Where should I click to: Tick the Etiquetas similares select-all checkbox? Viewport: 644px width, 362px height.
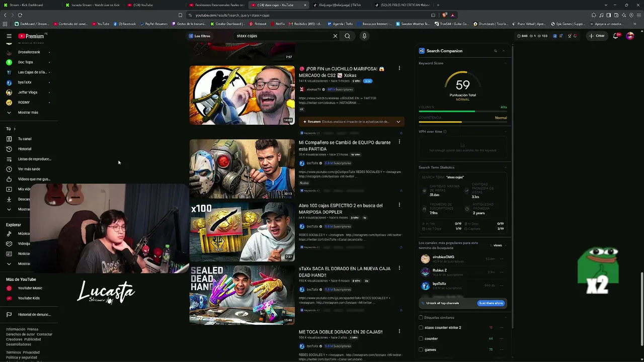421,318
